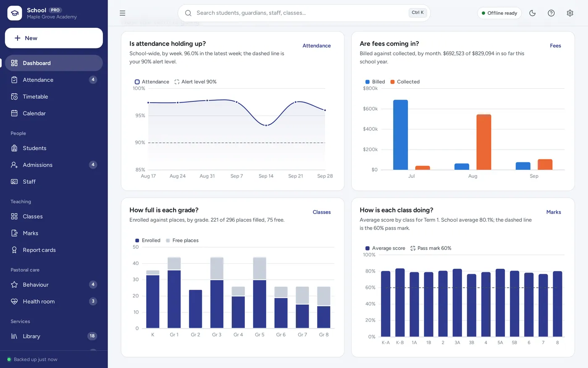The height and width of the screenshot is (368, 588).
Task: Click the Report cards ribbon icon
Action: click(x=14, y=250)
